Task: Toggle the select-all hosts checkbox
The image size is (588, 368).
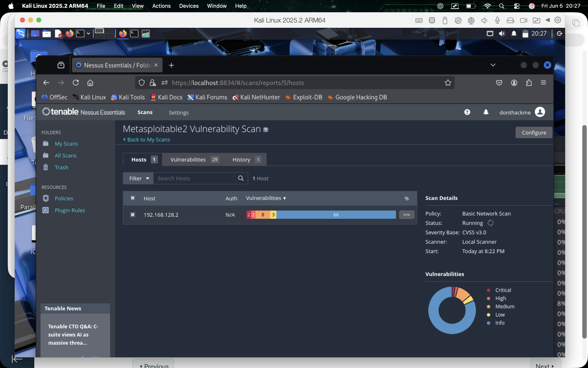Action: click(133, 198)
